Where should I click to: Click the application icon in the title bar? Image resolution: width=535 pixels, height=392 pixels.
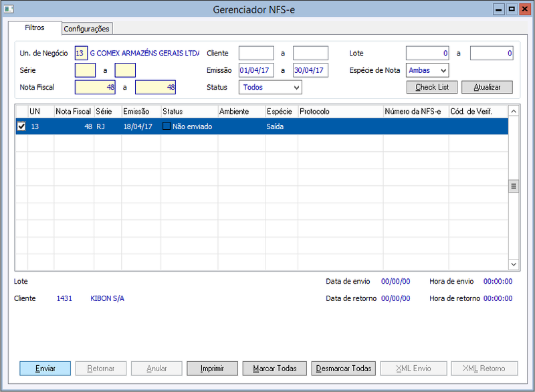9,9
